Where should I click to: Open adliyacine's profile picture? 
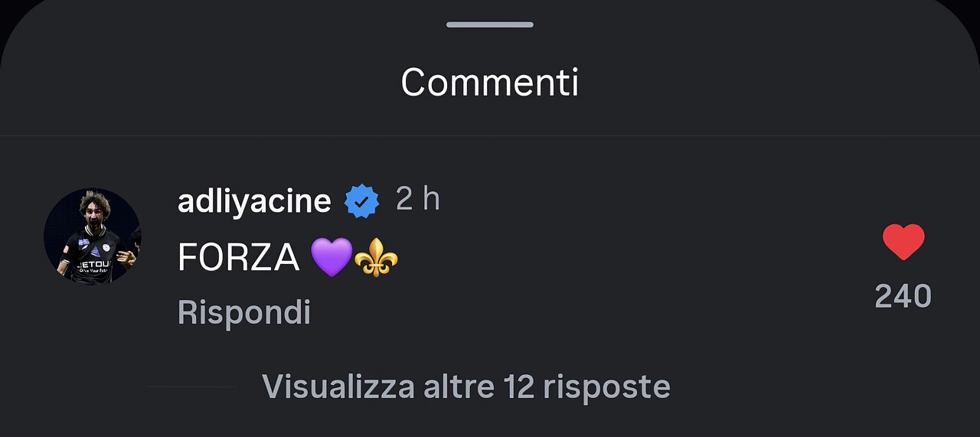click(93, 236)
